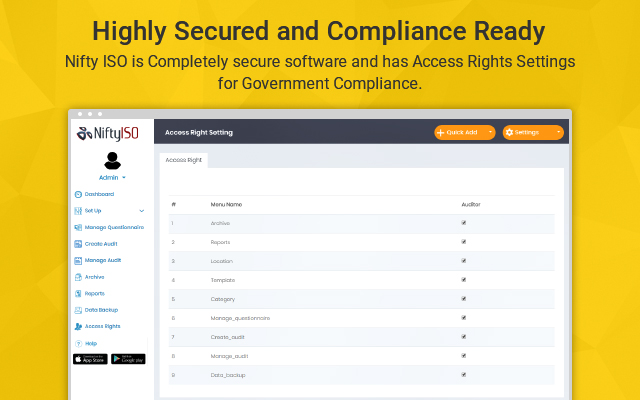Click the Manage Audit icon
This screenshot has width=640, height=400.
pos(78,260)
